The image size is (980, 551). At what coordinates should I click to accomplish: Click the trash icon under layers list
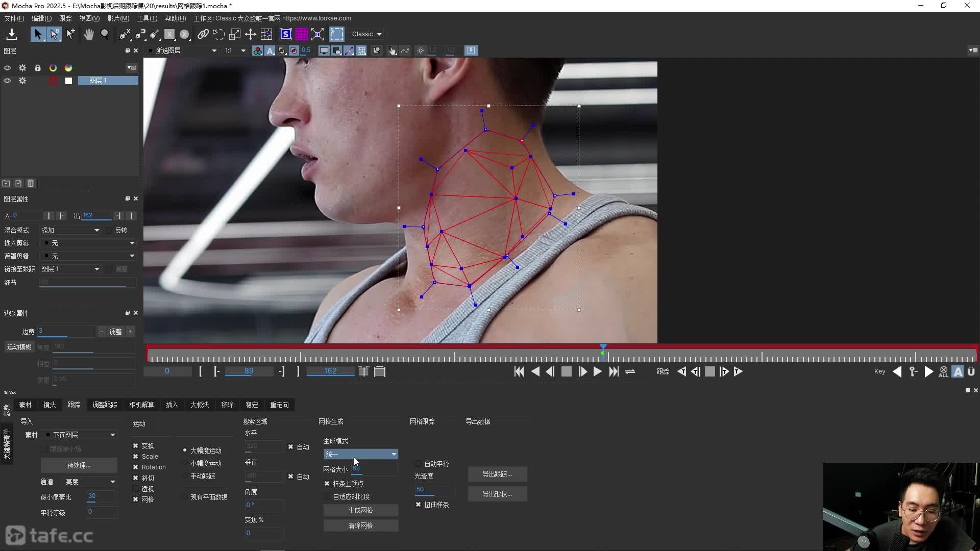point(31,183)
